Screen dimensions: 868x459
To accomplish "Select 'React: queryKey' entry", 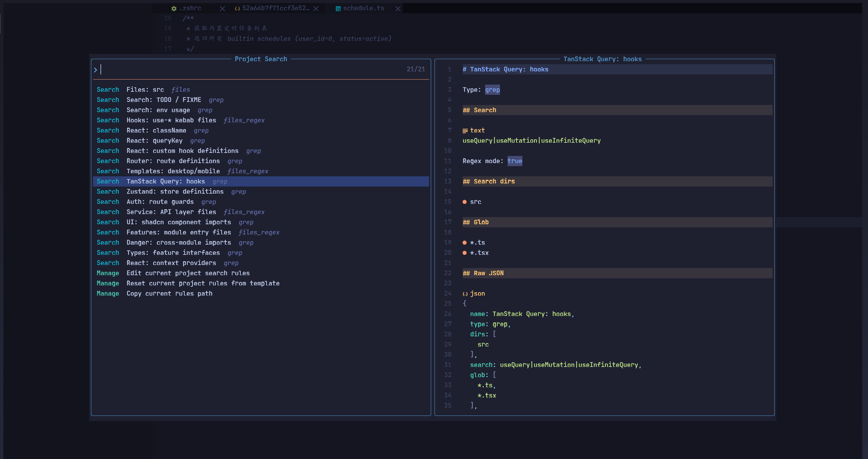I will point(261,141).
